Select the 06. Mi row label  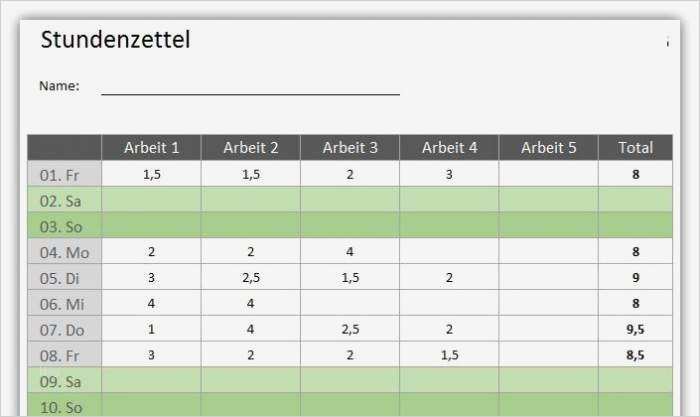(x=64, y=303)
